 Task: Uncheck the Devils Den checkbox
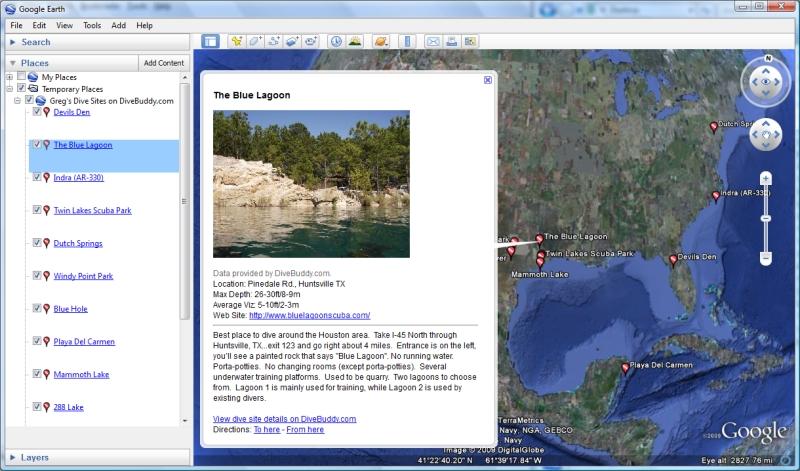(x=37, y=111)
